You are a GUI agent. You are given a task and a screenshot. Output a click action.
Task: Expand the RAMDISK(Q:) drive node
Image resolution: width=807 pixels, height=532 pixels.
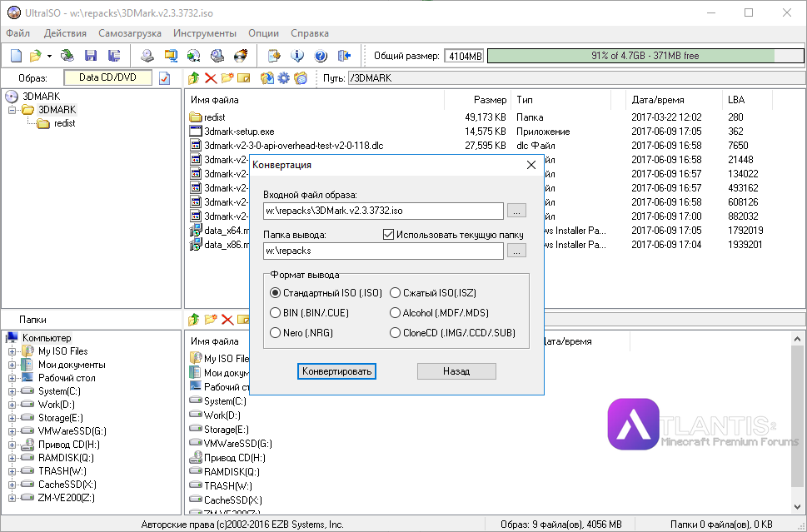click(12, 458)
